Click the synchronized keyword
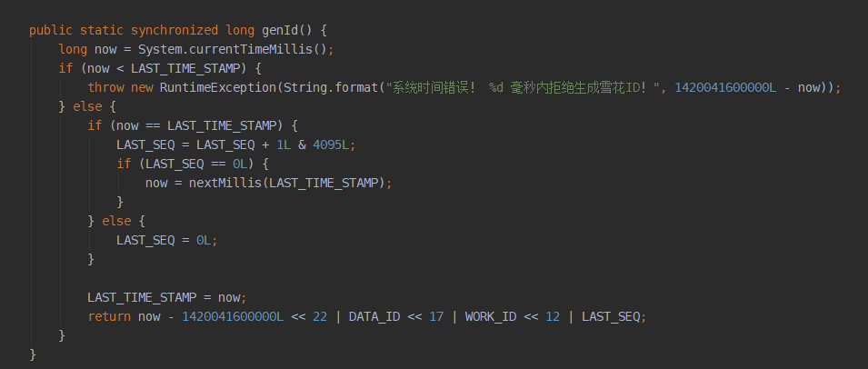 point(175,30)
